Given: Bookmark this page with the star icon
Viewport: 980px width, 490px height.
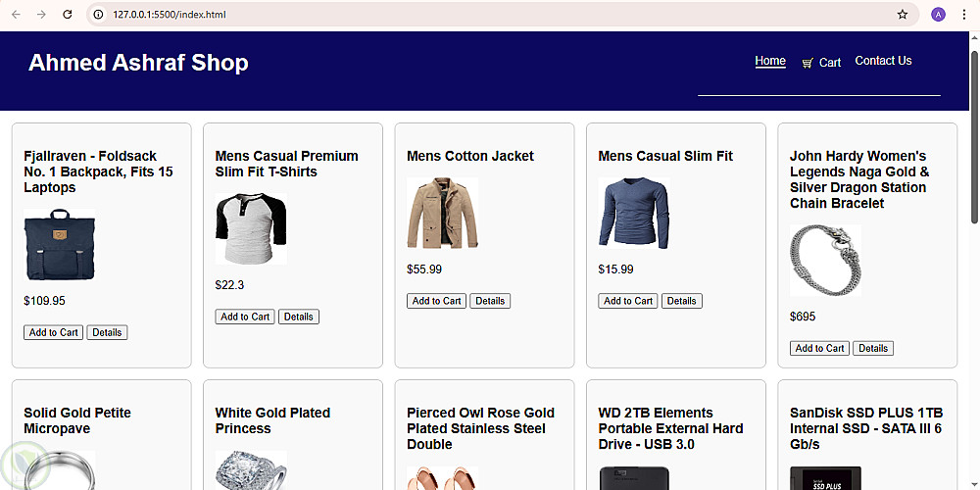Looking at the screenshot, I should [x=902, y=15].
